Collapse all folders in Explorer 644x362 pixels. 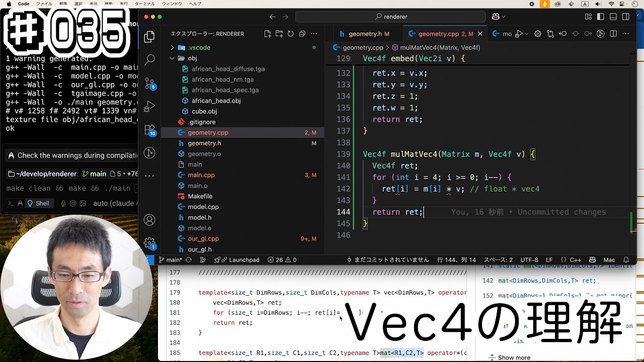click(x=302, y=34)
